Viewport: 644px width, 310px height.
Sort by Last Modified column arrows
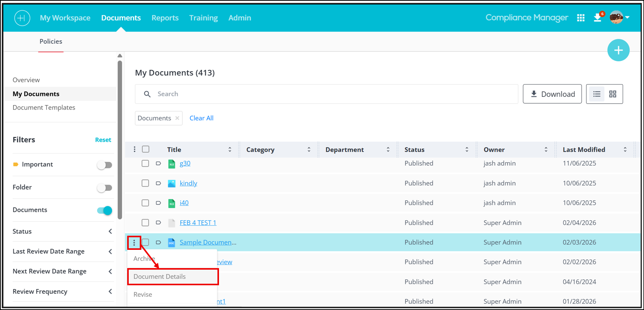pos(625,150)
